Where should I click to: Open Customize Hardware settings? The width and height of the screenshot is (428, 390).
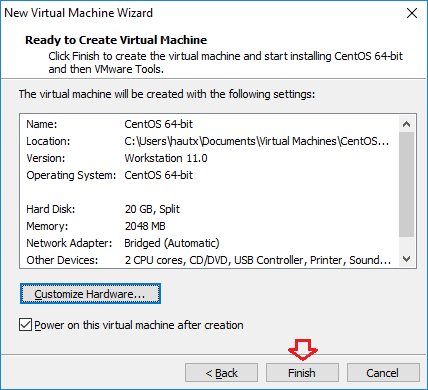click(x=90, y=294)
